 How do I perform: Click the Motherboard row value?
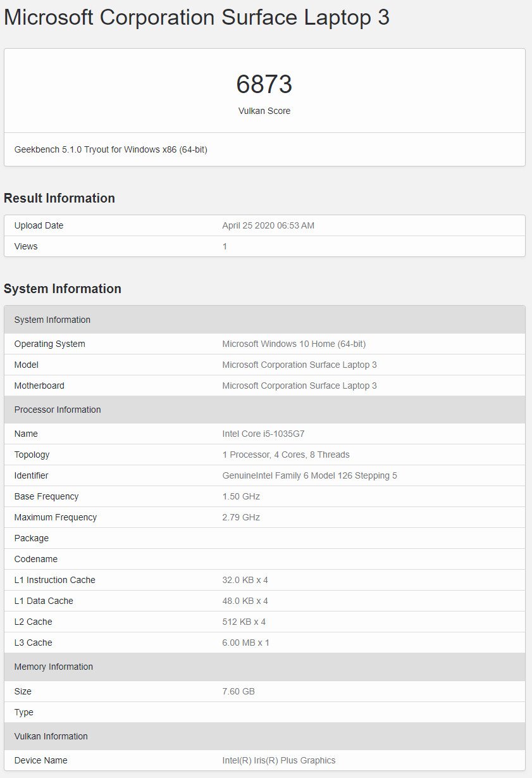click(299, 386)
